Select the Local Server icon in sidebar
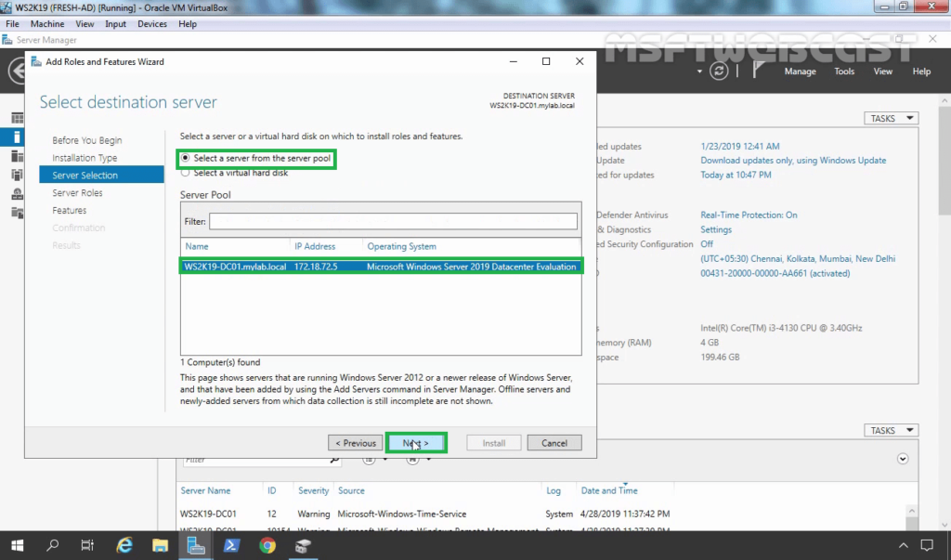 [17, 137]
